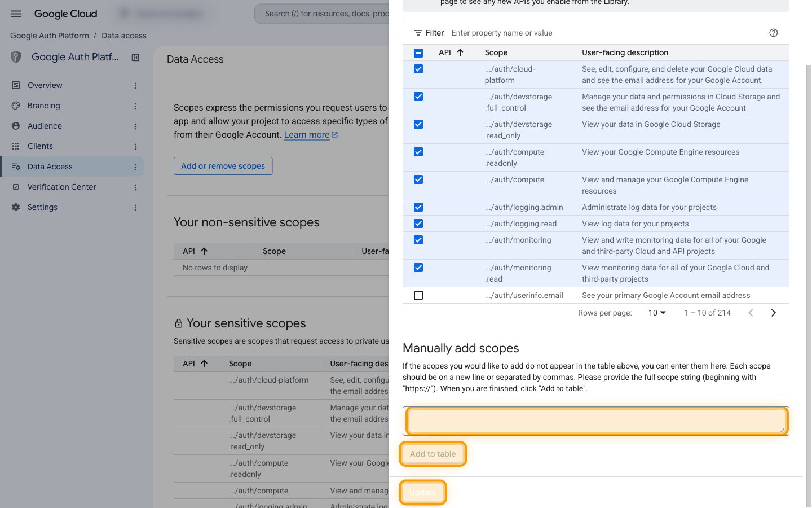The width and height of the screenshot is (812, 508).
Task: Open Overview in the sidebar
Action: (x=45, y=85)
